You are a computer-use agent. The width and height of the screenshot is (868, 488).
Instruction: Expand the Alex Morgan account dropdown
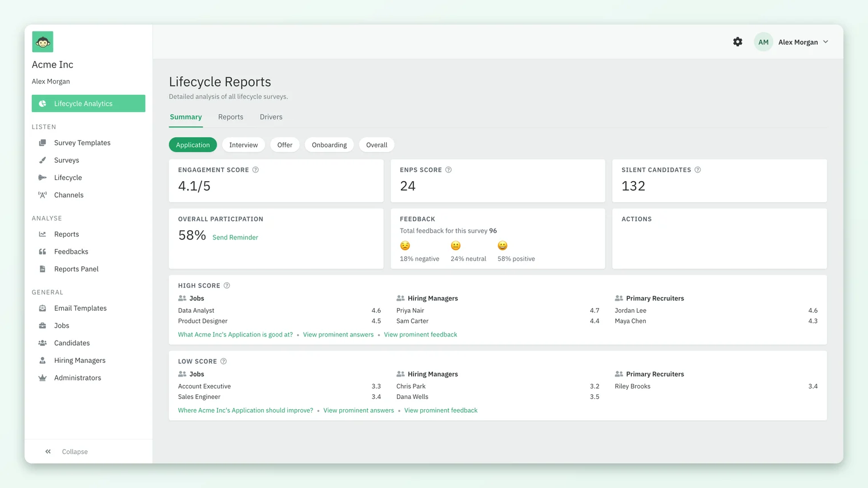pyautogui.click(x=803, y=42)
